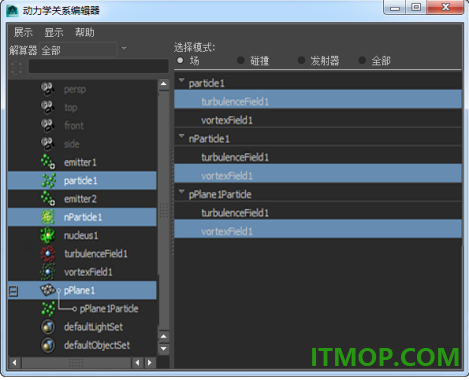Select vortexField1 in the outliner list
469x380 pixels.
point(82,272)
